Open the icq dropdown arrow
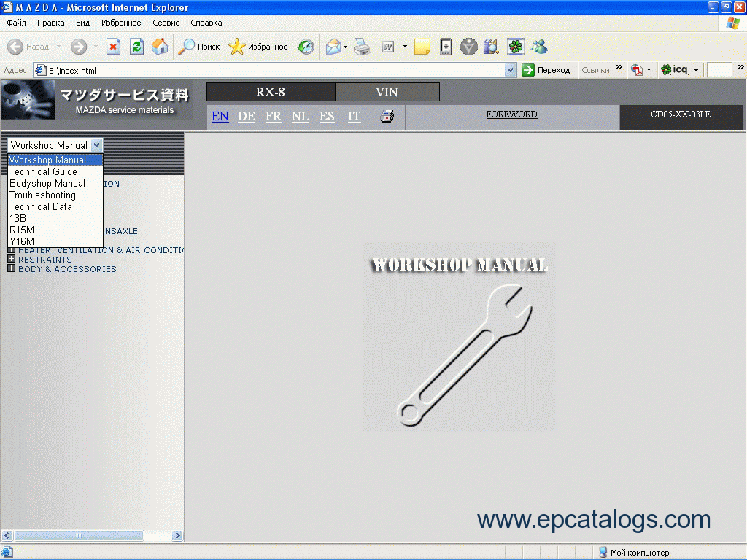747x560 pixels. (x=696, y=70)
